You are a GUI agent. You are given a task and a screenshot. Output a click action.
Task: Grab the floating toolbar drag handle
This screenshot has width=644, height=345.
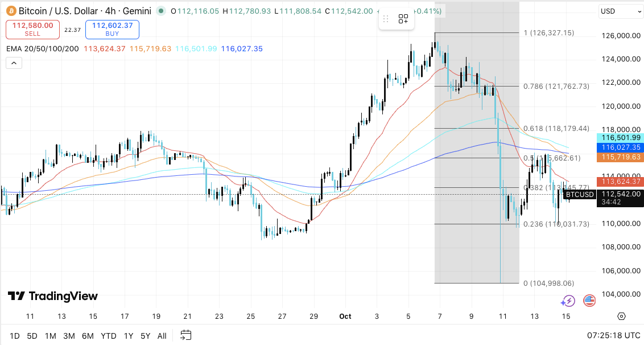pos(387,19)
